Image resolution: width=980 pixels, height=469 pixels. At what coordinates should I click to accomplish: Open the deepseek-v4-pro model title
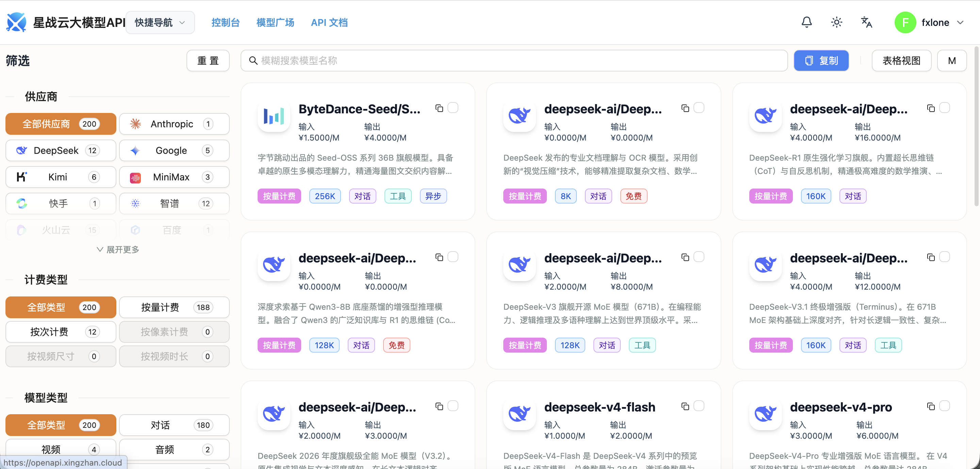point(841,407)
